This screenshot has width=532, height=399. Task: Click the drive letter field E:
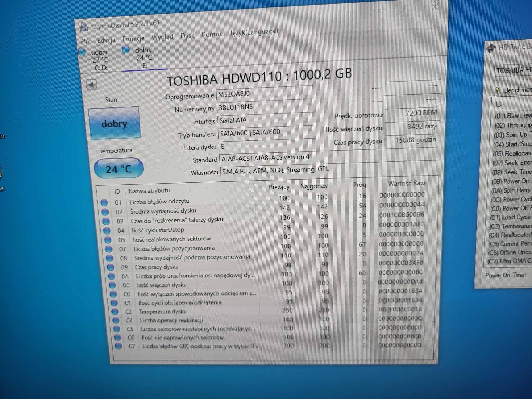tap(266, 146)
